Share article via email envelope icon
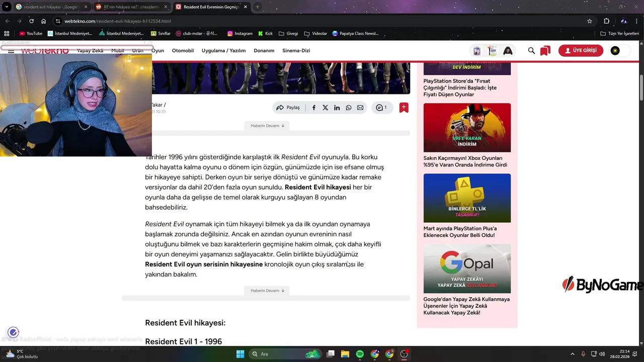Screen dimensions: 644x362 point(360,108)
